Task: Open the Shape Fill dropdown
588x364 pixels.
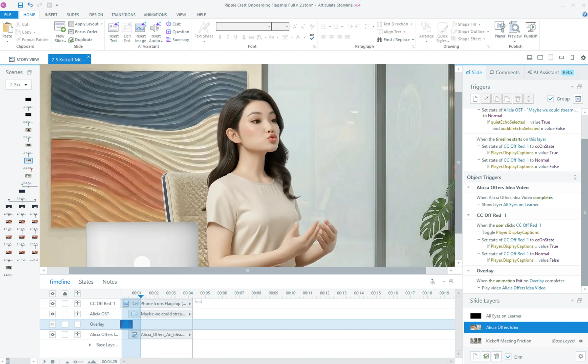Action: click(480, 24)
